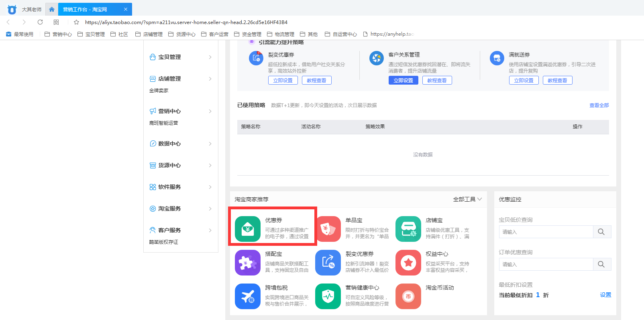This screenshot has height=320, width=644.
Task: Click the 订单优惠查询 input field
Action: pos(546,264)
